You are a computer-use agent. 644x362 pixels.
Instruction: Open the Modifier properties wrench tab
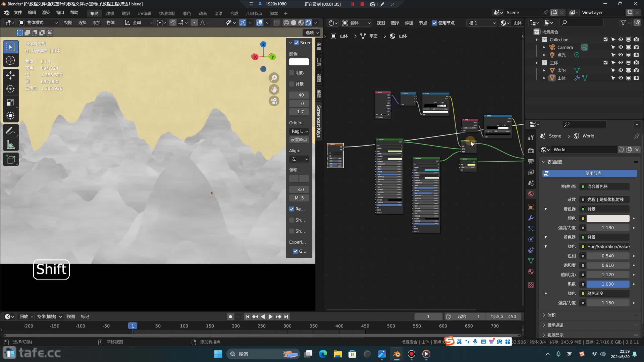tap(531, 218)
